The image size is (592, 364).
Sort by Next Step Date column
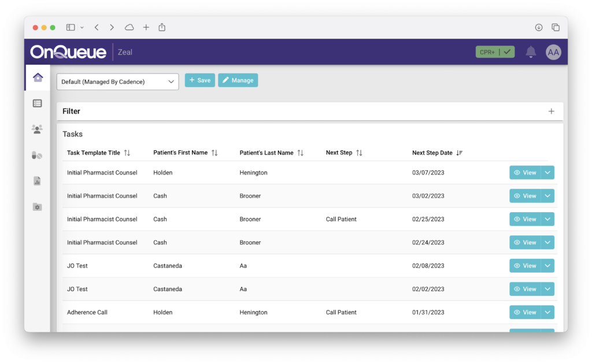(460, 153)
